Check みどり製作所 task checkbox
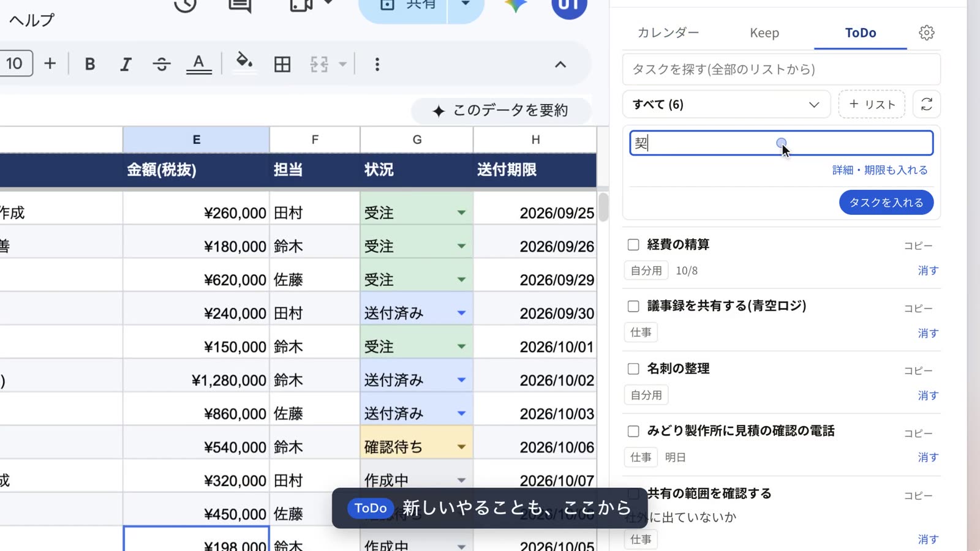The width and height of the screenshot is (980, 551). (633, 431)
